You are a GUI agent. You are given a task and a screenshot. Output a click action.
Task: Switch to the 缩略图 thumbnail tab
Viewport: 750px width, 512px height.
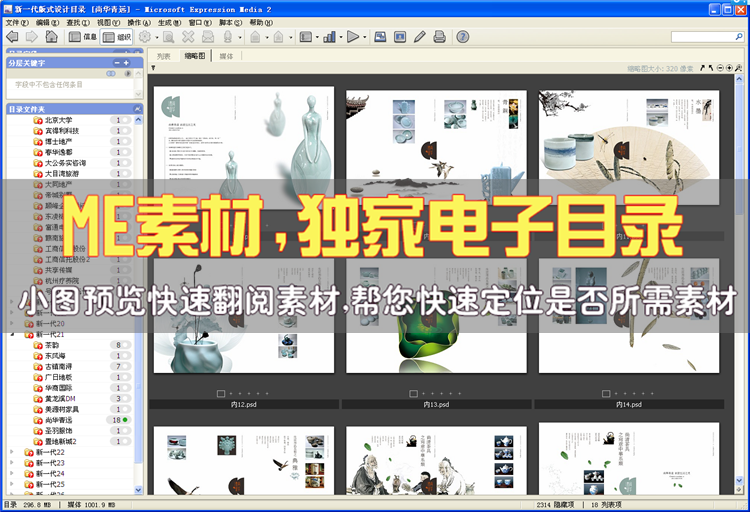click(x=195, y=56)
